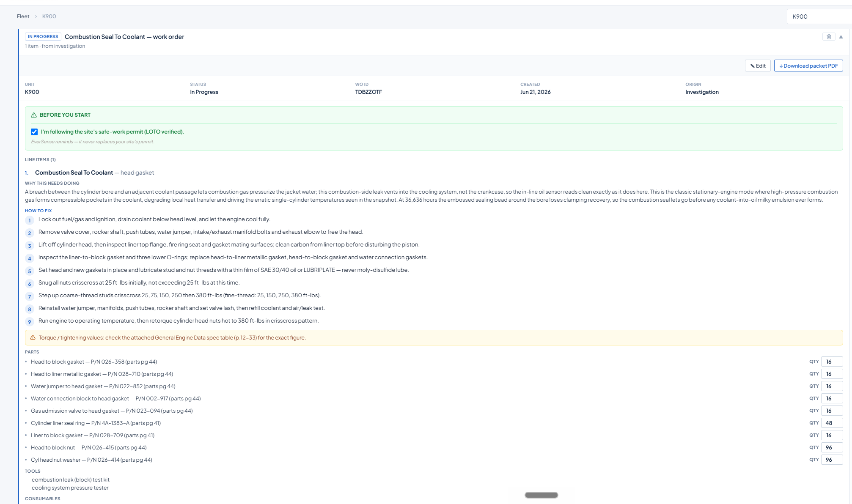Download packet PDF

tap(808, 66)
